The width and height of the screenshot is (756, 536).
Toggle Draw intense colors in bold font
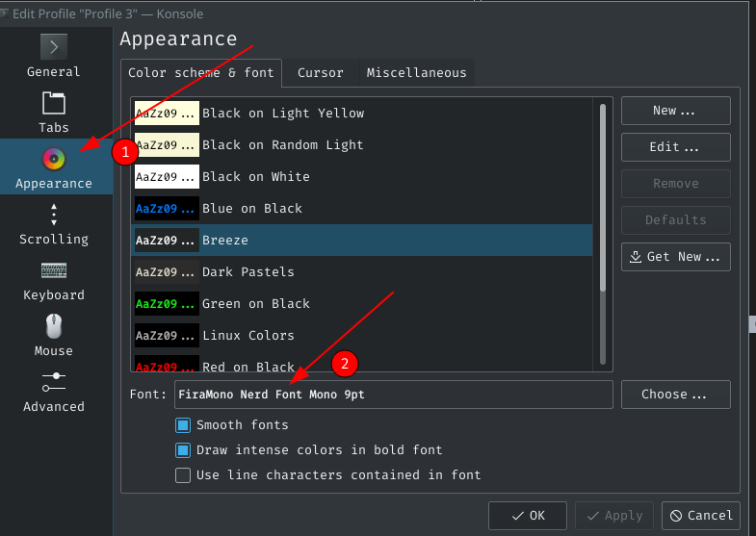click(x=183, y=449)
